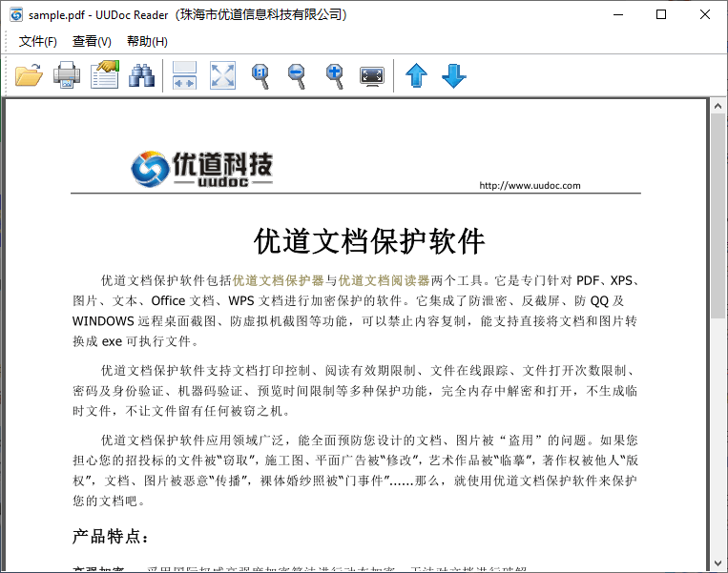This screenshot has height=573, width=728.
Task: Click the vertical scrollbar up arrow
Action: (x=718, y=106)
